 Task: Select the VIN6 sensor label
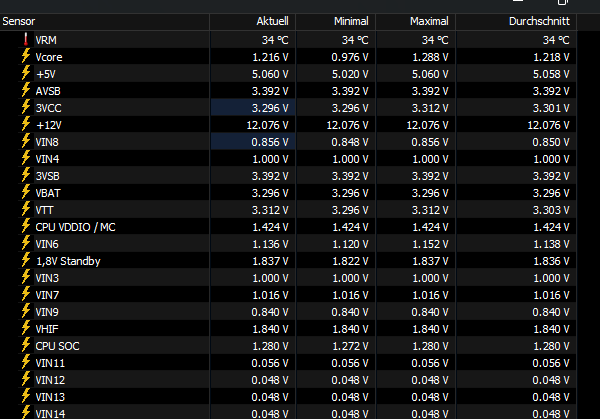(x=47, y=244)
